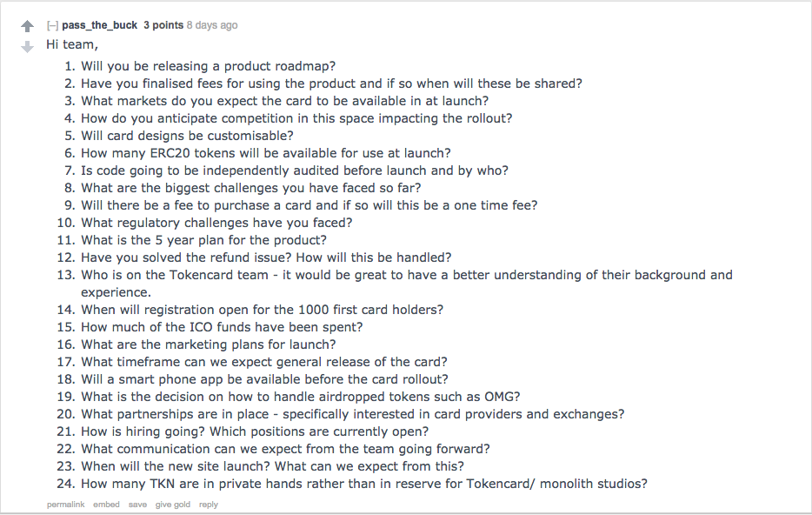Screen dimensions: 812x515
Task: Open the pass_the_buck user profile
Action: click(x=99, y=25)
